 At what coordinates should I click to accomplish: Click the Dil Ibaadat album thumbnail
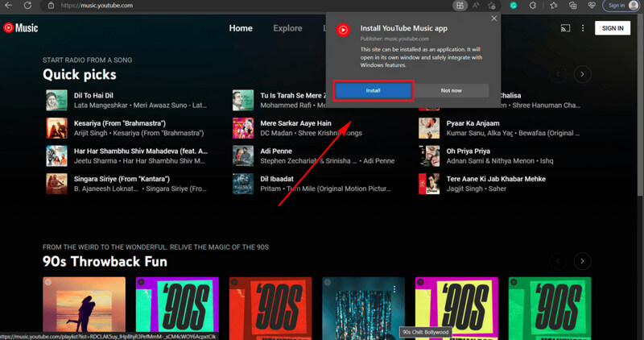[x=243, y=184]
